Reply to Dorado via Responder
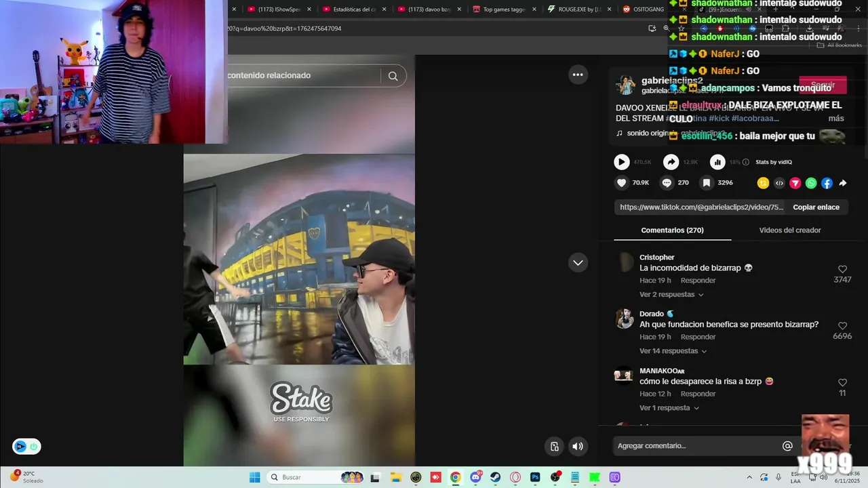The width and height of the screenshot is (868, 488). point(698,337)
